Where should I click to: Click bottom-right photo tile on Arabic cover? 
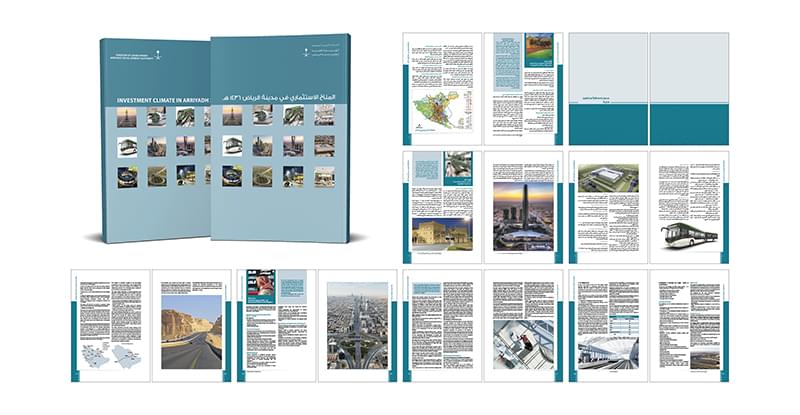(323, 177)
